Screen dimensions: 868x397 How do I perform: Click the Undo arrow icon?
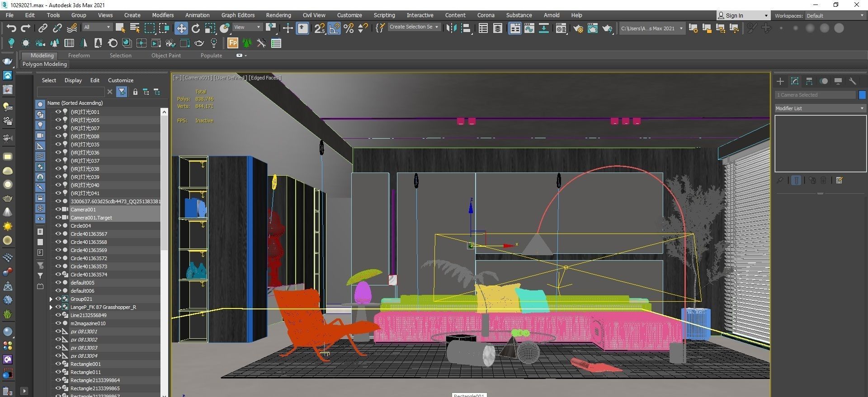click(x=11, y=28)
